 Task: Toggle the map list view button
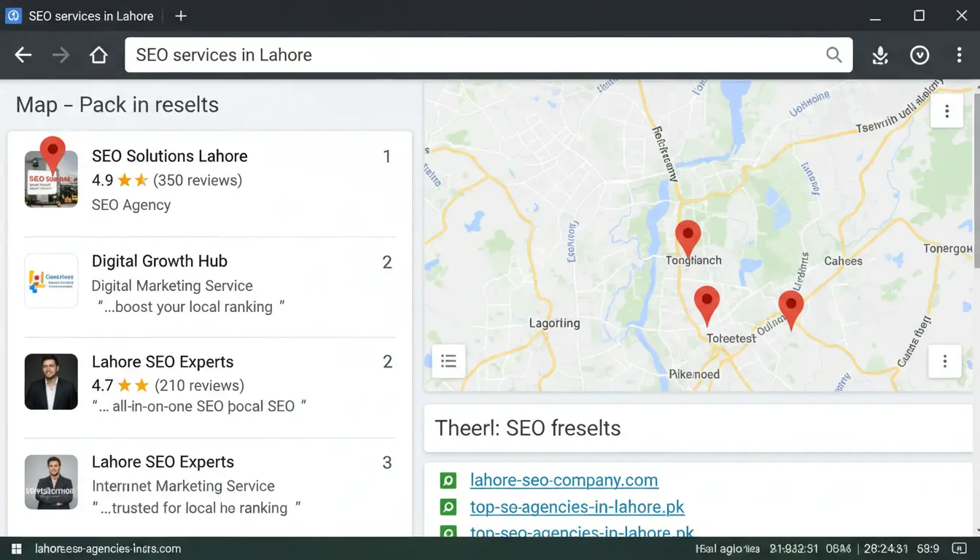click(448, 361)
